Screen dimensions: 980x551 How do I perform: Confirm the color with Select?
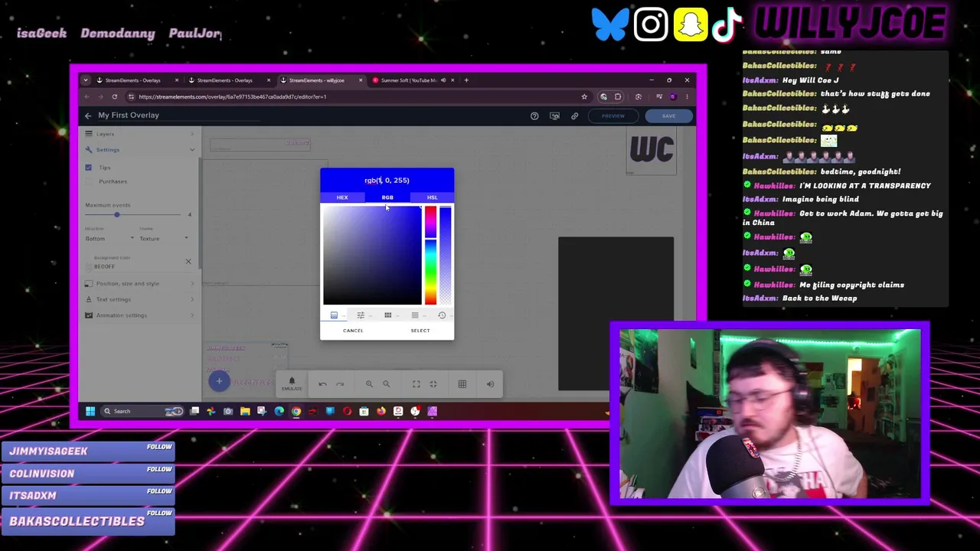[x=420, y=331]
